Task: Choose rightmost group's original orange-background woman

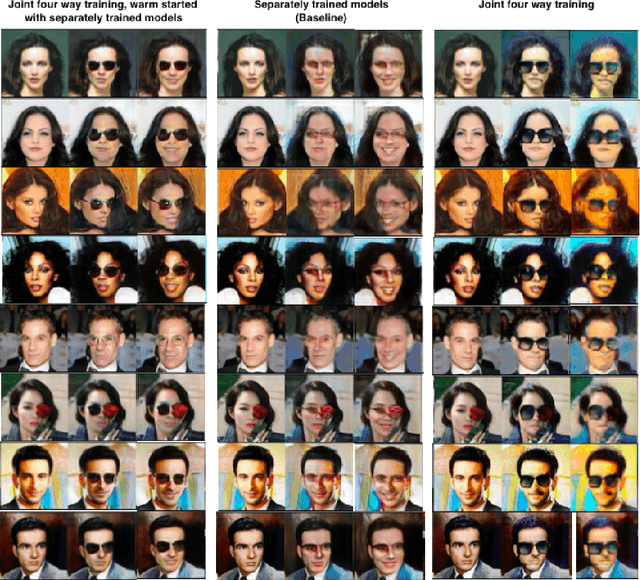Action: coord(469,202)
